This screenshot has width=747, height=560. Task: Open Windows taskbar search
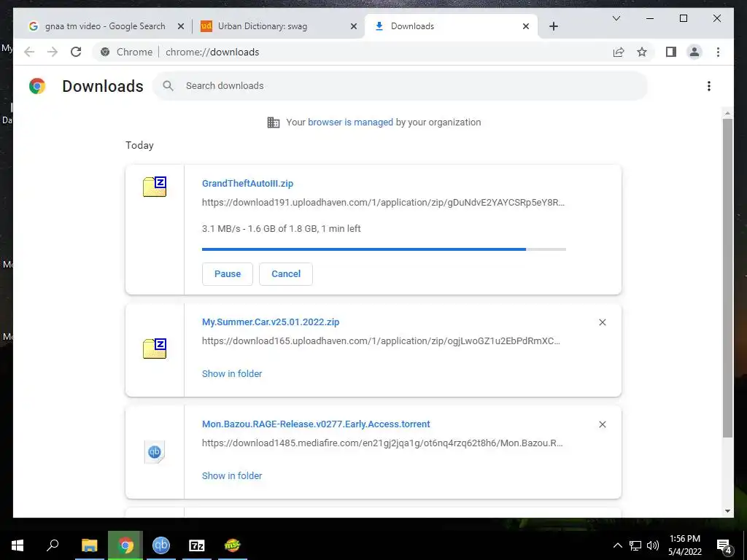pos(53,545)
